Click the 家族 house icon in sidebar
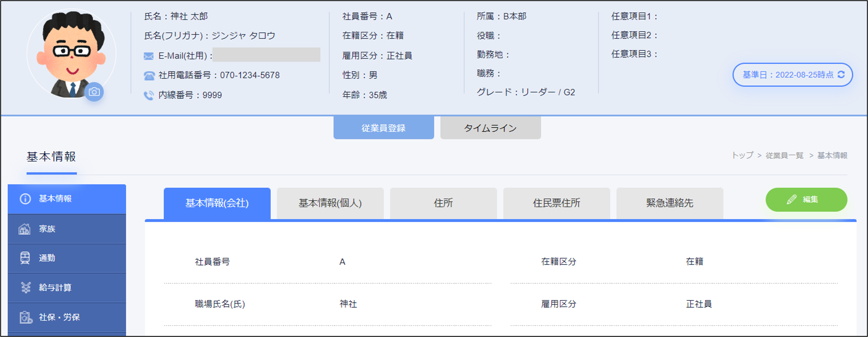This screenshot has height=337, width=868. (25, 229)
